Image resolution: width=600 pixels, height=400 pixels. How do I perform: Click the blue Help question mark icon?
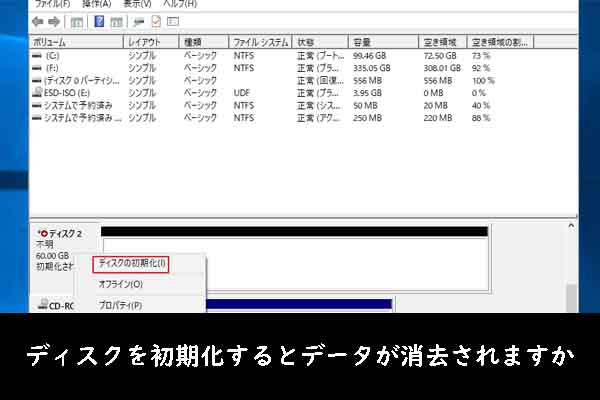[x=100, y=21]
